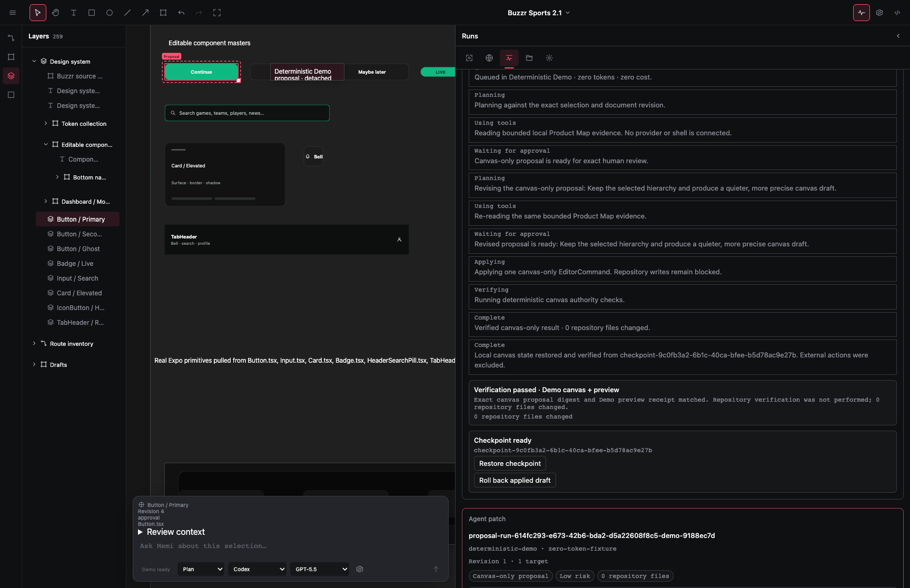910x588 pixels.
Task: Click the Bell icon button on canvas
Action: [x=313, y=156]
